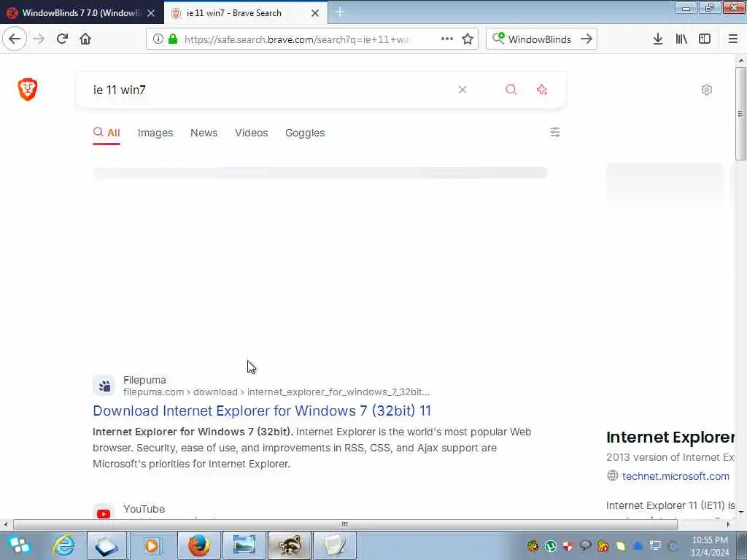Open the Downloads panel
Image resolution: width=747 pixels, height=560 pixels.
[658, 39]
